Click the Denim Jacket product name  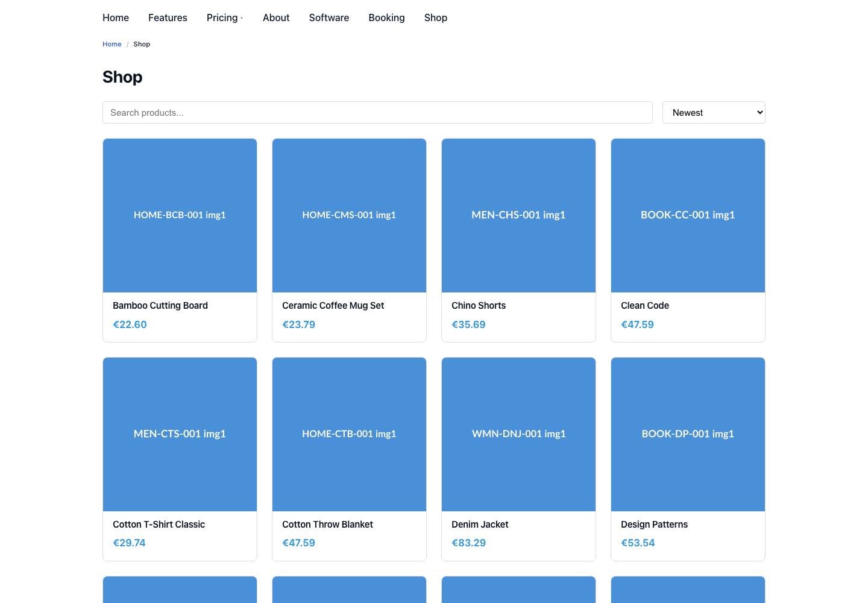(x=480, y=525)
